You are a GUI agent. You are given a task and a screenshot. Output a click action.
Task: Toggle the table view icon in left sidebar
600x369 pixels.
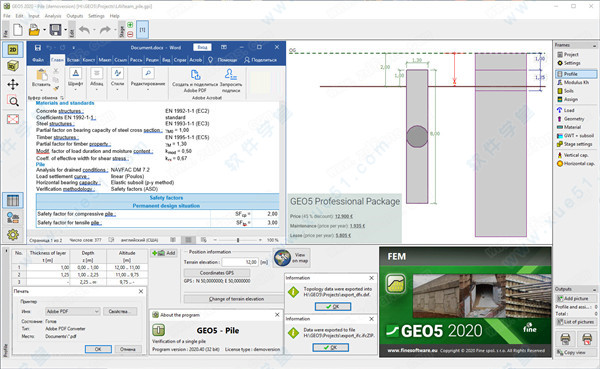(13, 200)
